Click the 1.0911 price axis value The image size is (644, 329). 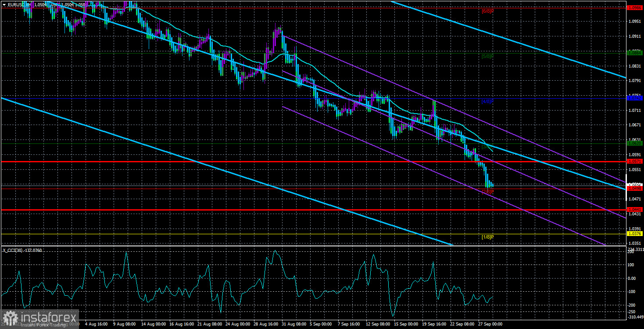click(635, 36)
